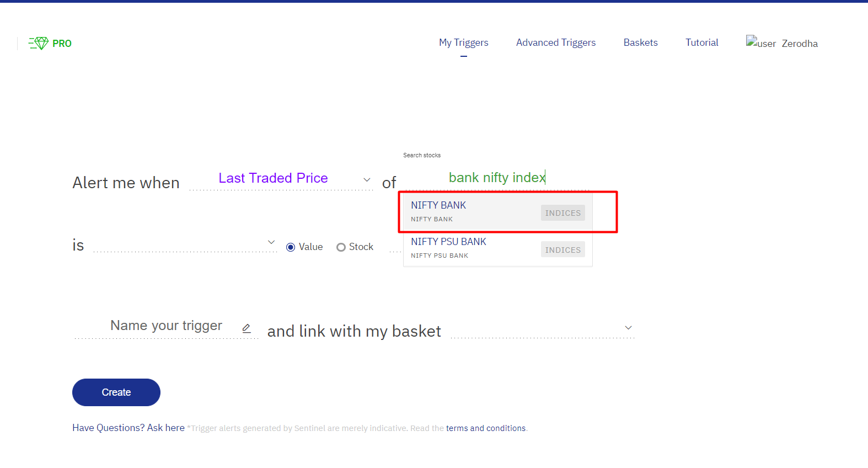The image size is (868, 468).
Task: Choose NIFTY PSU BANK suggestion
Action: point(498,248)
